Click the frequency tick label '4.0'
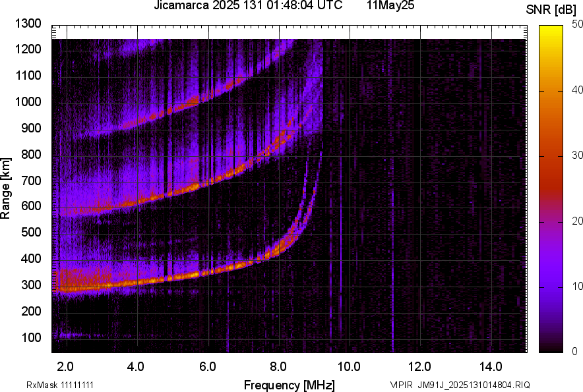The image size is (583, 392). [136, 367]
